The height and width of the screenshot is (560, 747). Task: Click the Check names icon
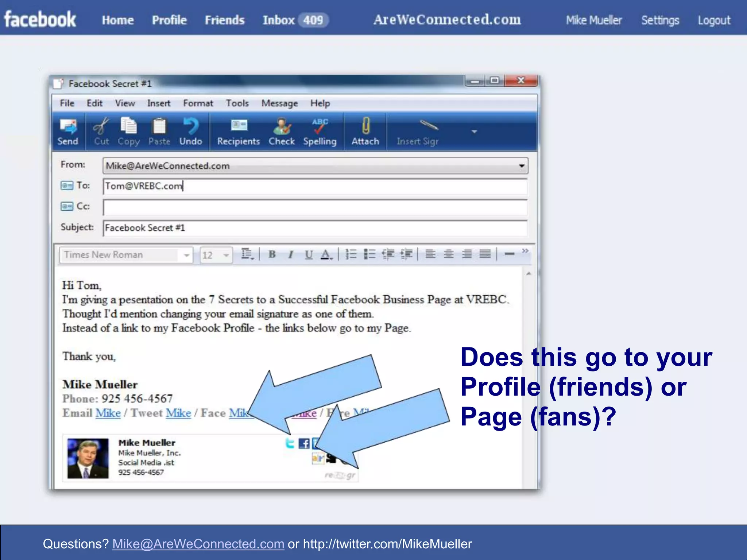(x=282, y=126)
